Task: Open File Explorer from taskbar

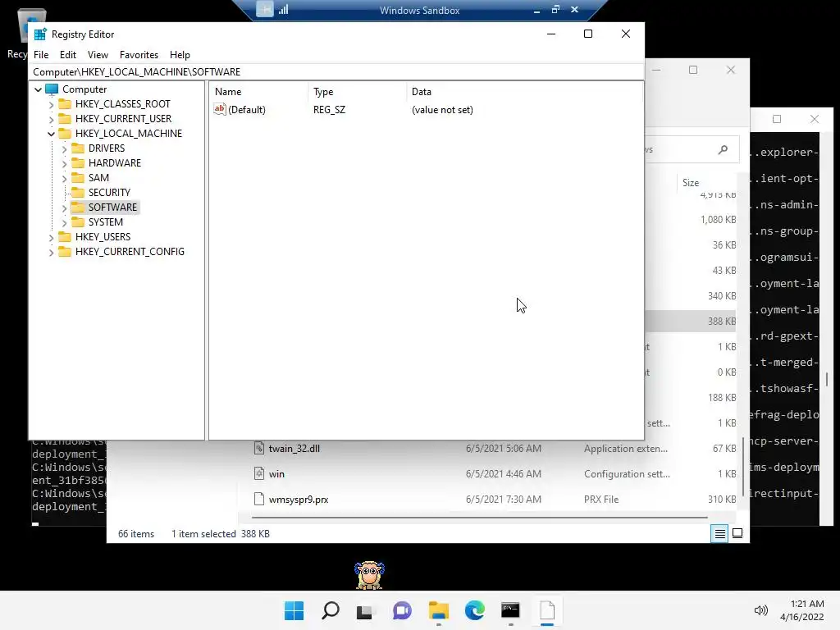Action: [439, 610]
